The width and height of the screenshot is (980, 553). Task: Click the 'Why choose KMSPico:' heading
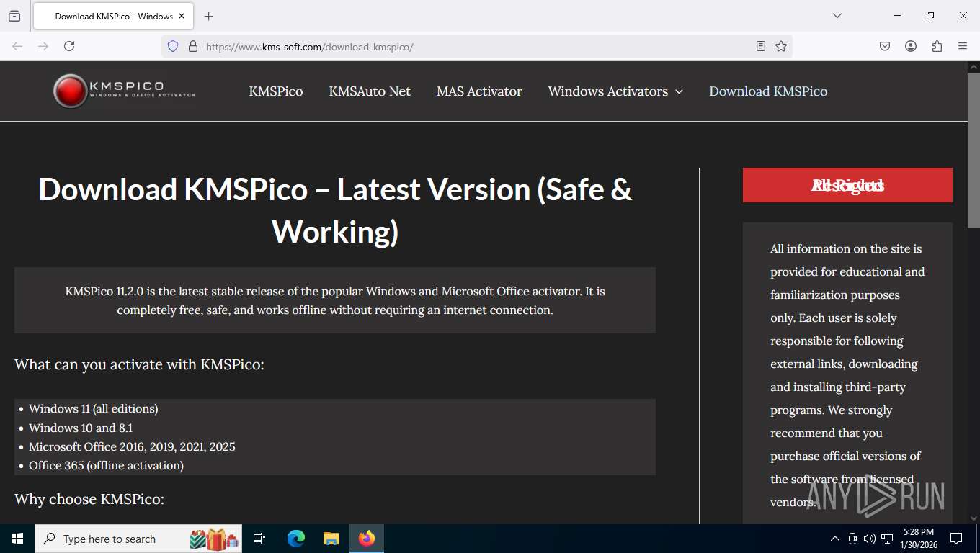(x=89, y=499)
